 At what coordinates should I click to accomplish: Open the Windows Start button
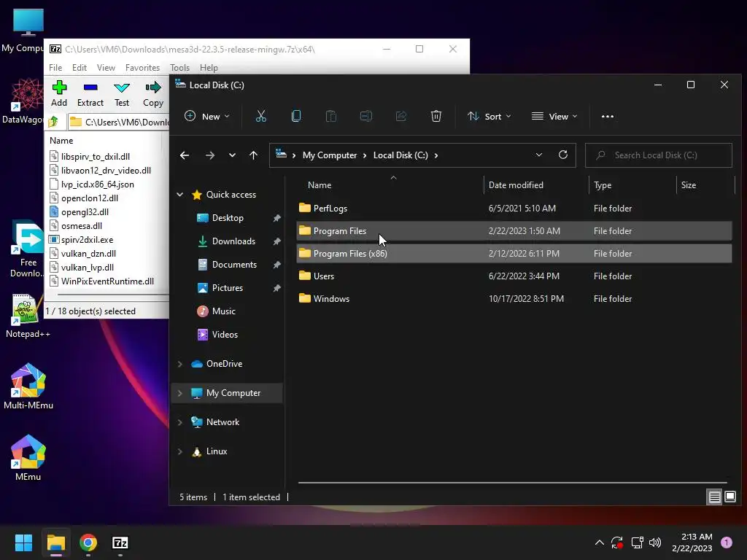pos(23,542)
